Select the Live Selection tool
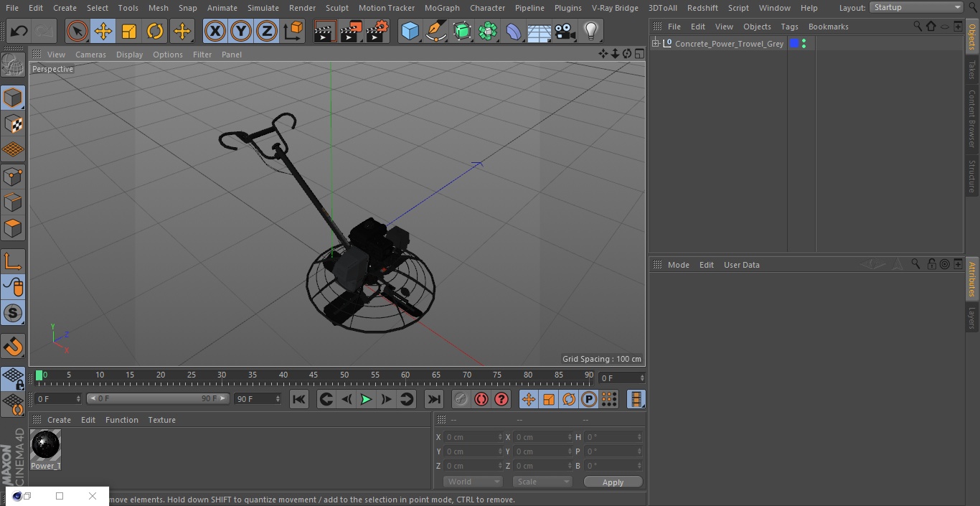 [77, 31]
